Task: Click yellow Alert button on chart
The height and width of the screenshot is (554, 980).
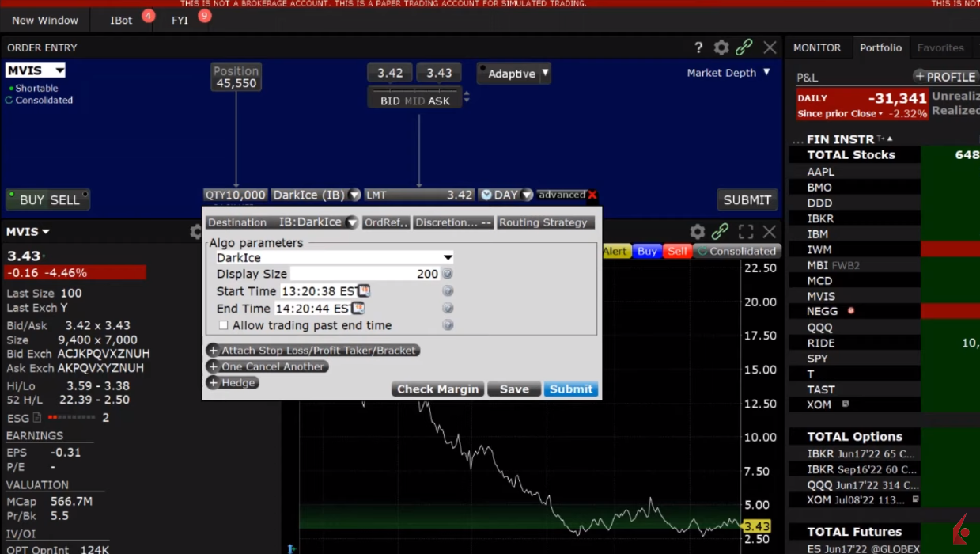Action: tap(615, 251)
